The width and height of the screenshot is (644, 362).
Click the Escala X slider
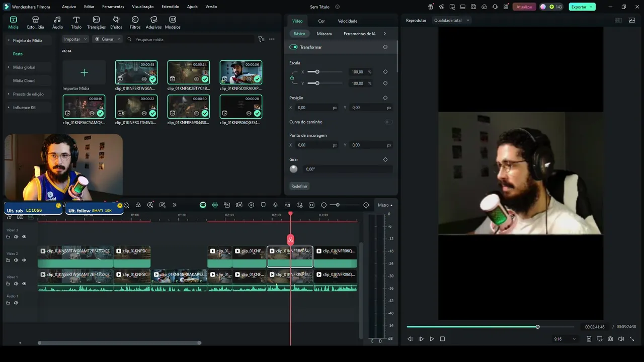coord(325,72)
